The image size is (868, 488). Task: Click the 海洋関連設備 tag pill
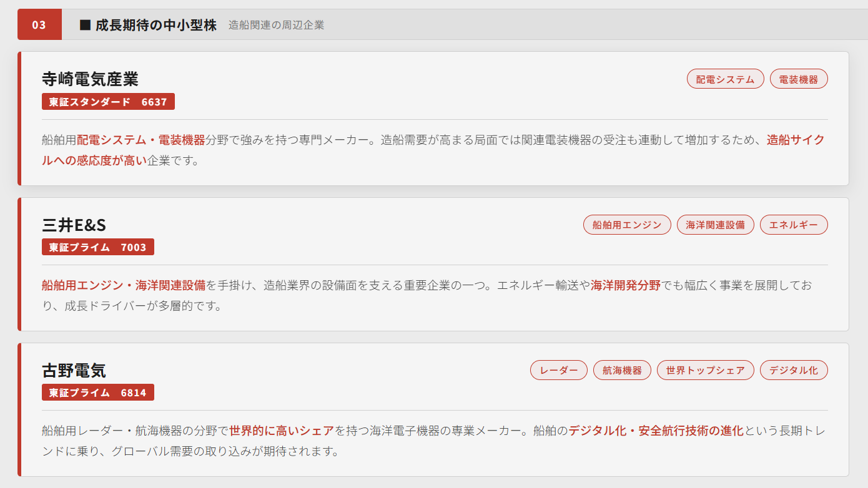[x=715, y=225]
